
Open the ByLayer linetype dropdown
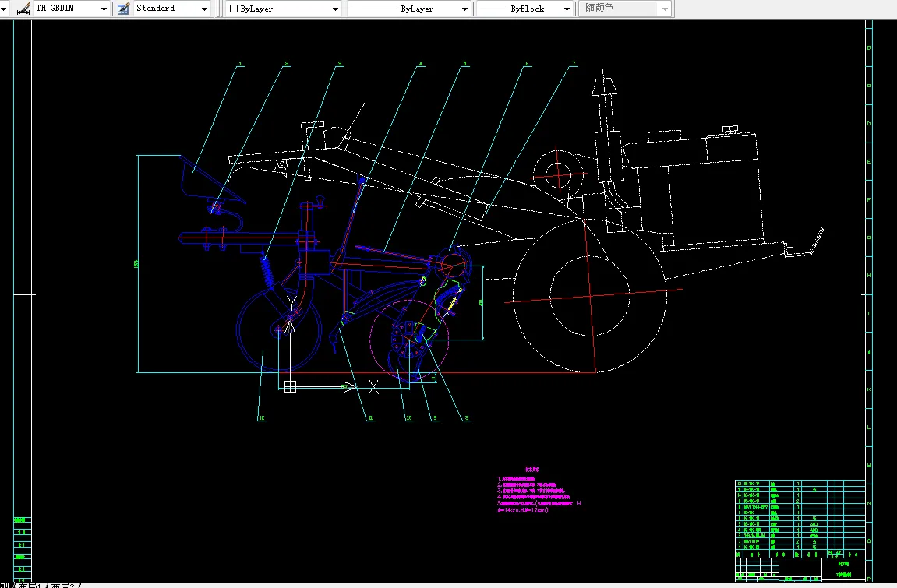tap(464, 9)
